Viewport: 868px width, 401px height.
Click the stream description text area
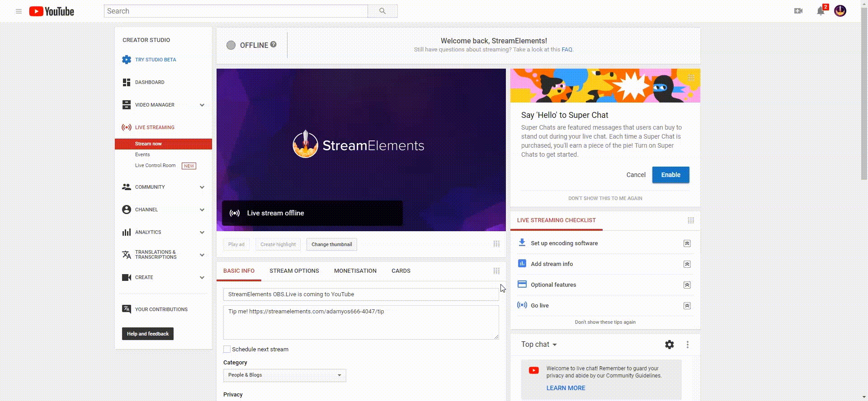[x=361, y=322]
